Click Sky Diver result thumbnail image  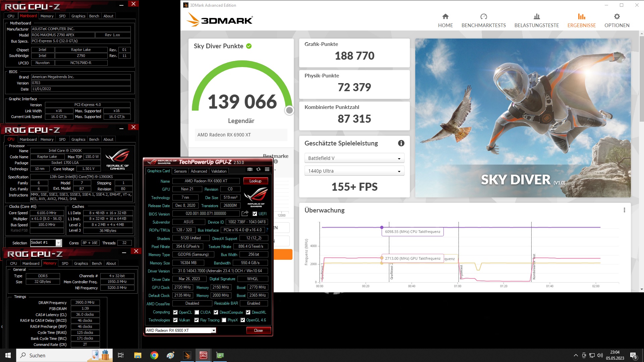click(523, 118)
